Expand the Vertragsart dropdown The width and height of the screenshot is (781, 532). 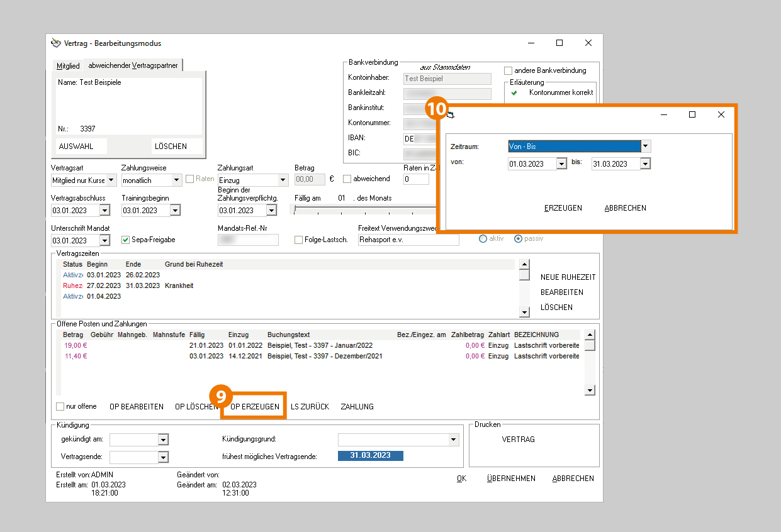(111, 180)
